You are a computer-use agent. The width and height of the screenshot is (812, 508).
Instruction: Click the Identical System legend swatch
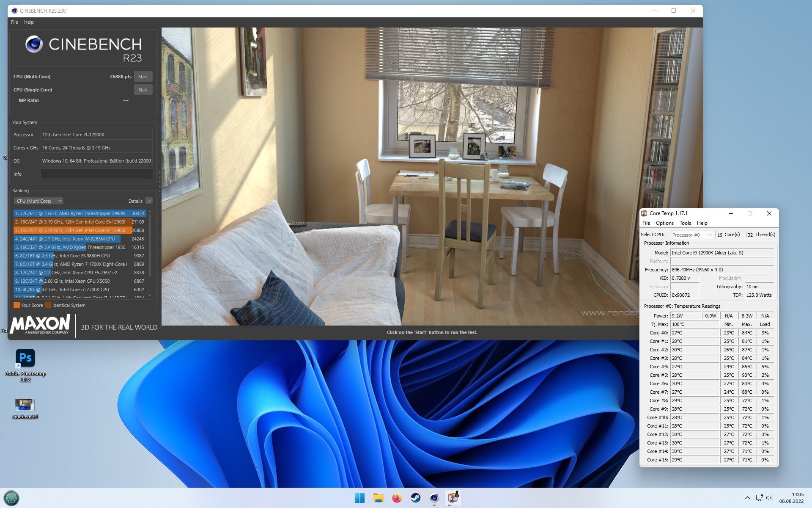(48, 305)
